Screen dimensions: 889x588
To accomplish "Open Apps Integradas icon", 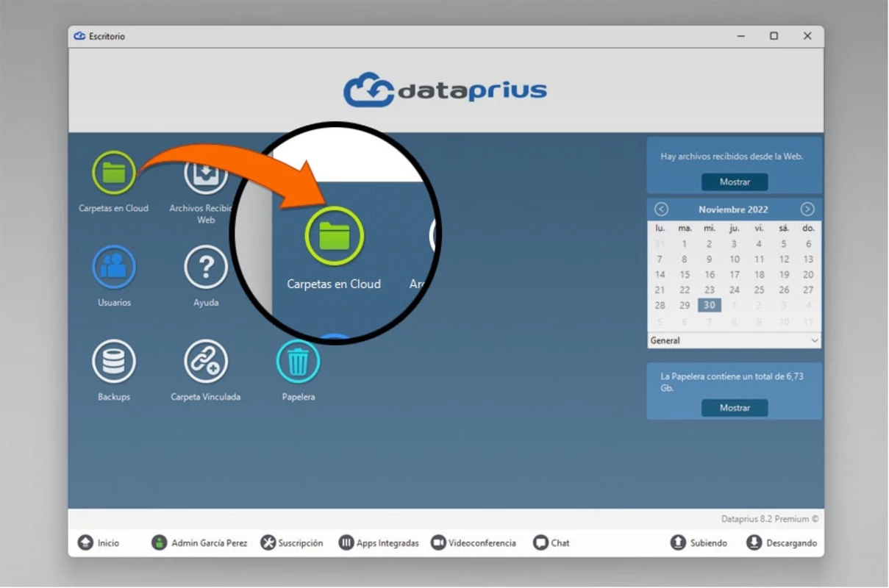I will (346, 543).
